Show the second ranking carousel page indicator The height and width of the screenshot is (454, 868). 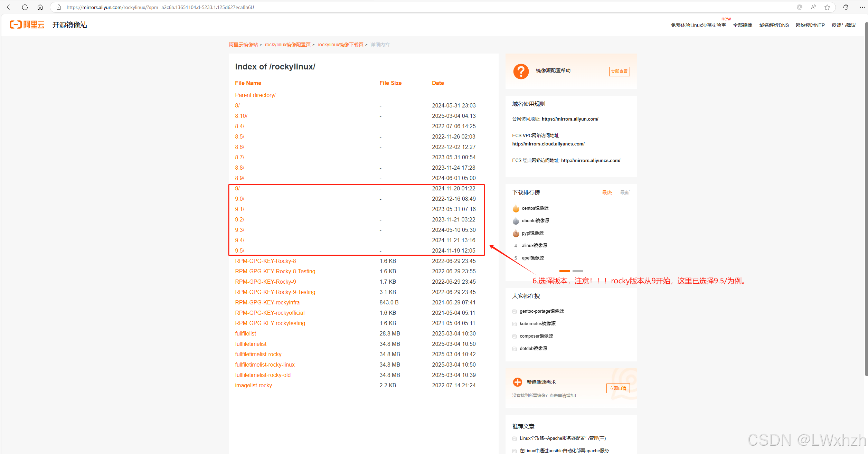point(577,271)
